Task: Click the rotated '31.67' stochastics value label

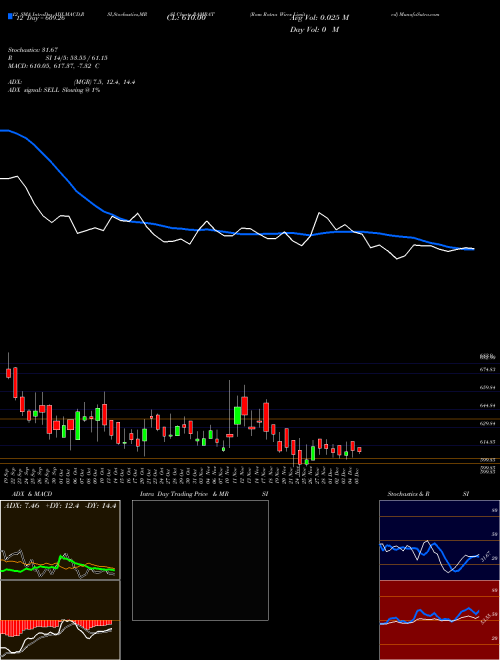Action: [486, 556]
